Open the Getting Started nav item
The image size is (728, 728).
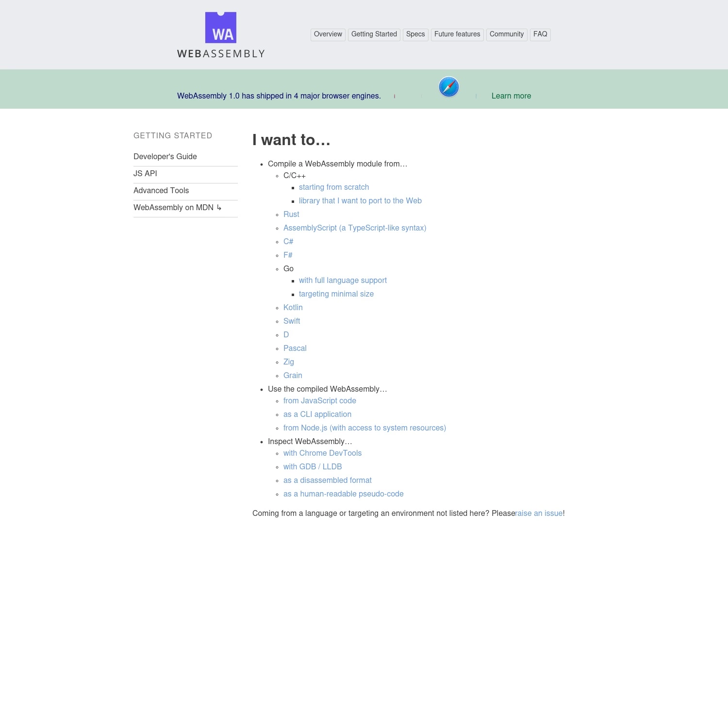tap(374, 34)
